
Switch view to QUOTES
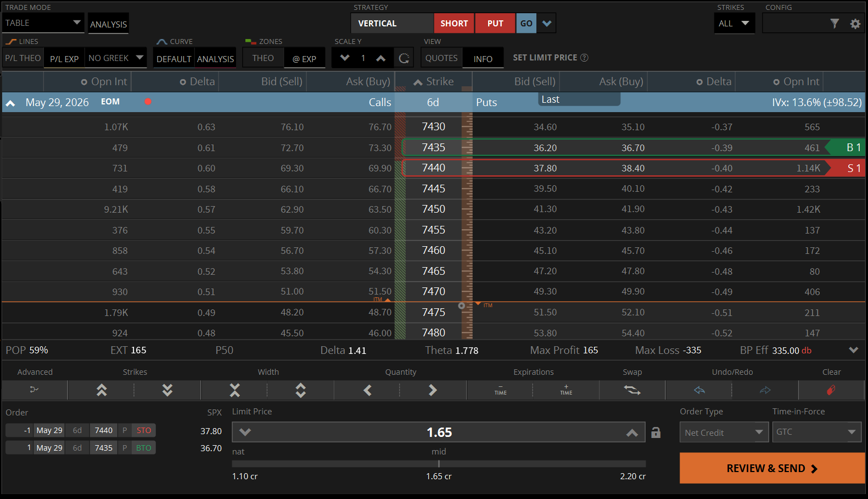[x=441, y=58]
